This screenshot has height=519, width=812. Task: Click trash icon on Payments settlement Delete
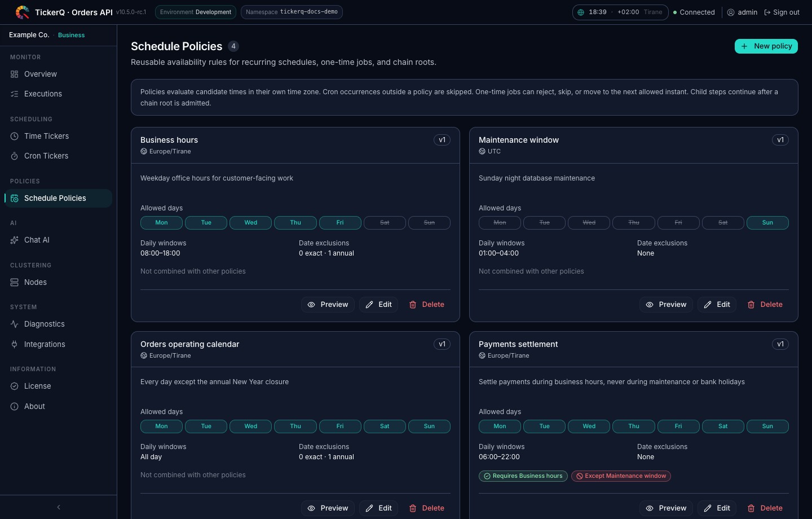point(751,508)
